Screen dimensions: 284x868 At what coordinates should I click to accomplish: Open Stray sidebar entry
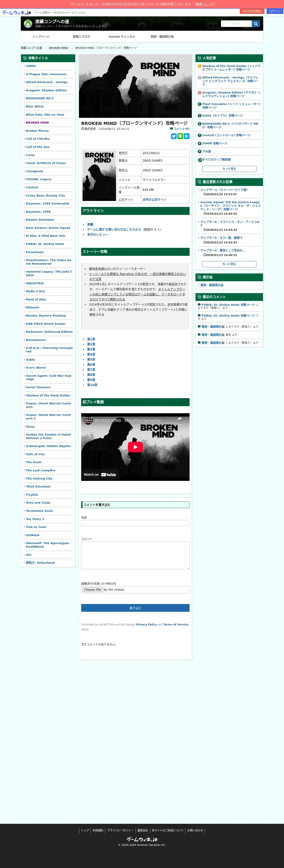click(x=30, y=426)
